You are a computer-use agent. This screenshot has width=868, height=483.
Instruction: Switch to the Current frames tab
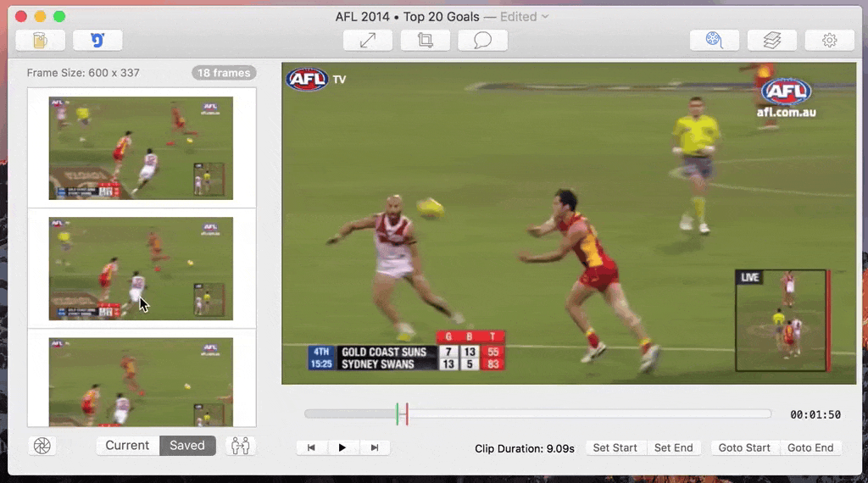click(x=127, y=446)
